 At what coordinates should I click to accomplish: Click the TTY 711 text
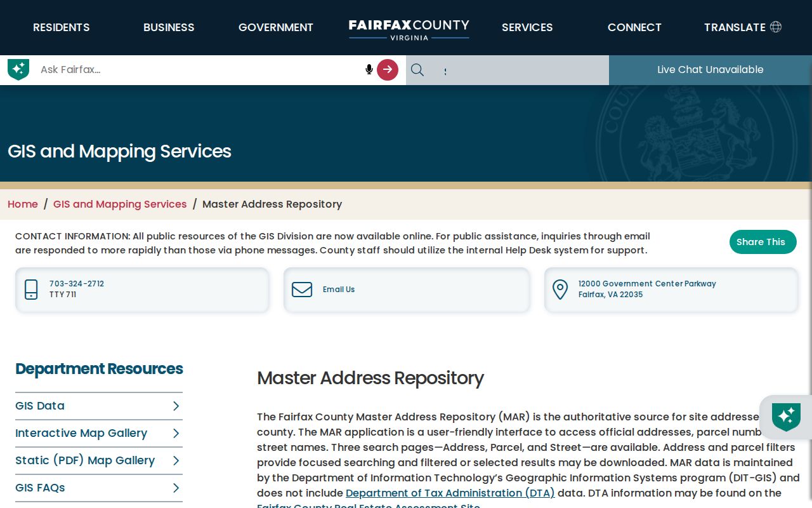tap(63, 295)
